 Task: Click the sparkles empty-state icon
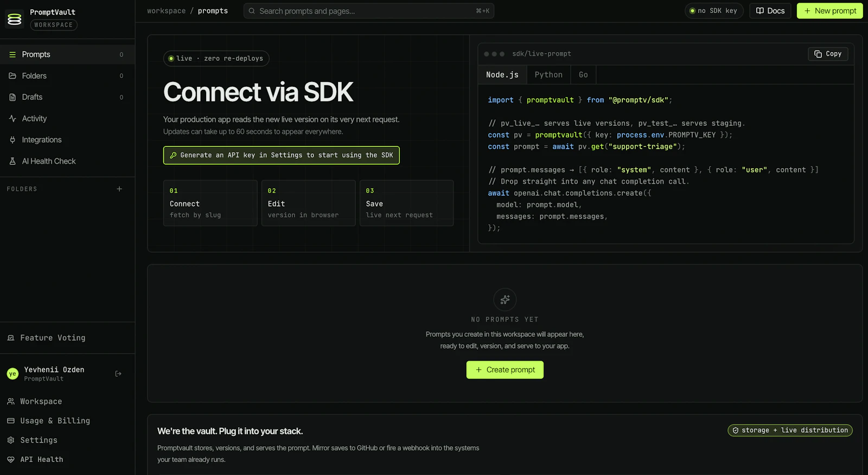click(505, 299)
